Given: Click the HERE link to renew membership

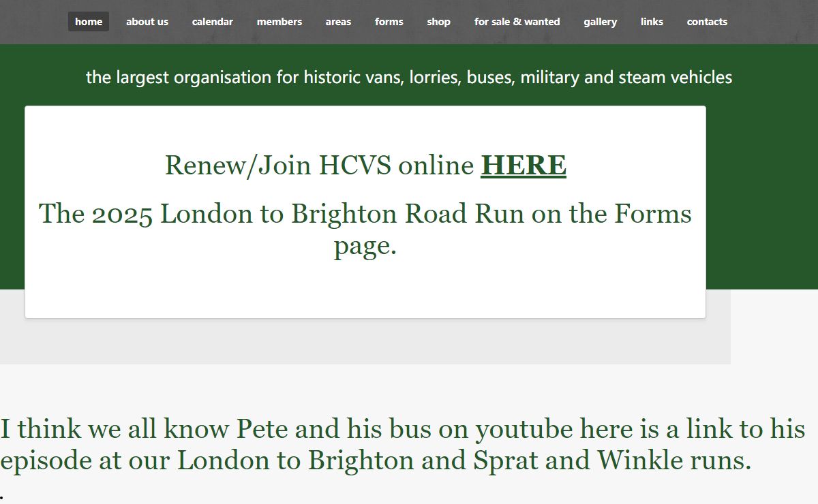Looking at the screenshot, I should click(x=524, y=166).
